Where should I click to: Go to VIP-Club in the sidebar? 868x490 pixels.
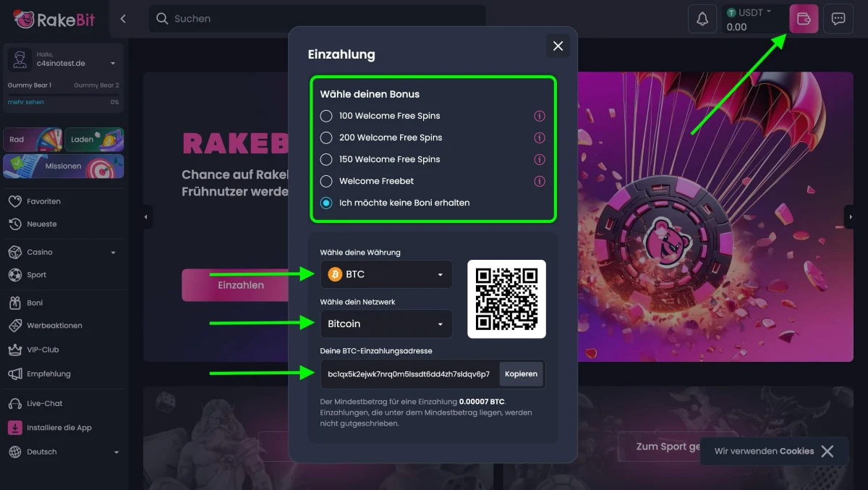pyautogui.click(x=43, y=350)
